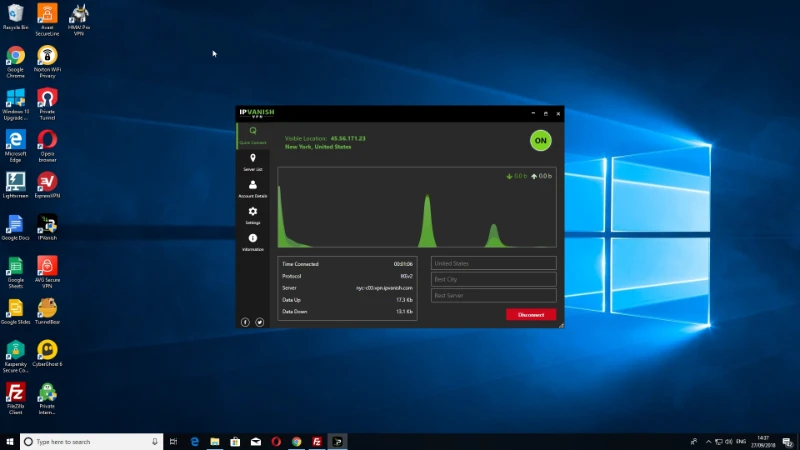Screen dimensions: 800x450
Task: Expand the Best City dropdown
Action: (x=493, y=280)
